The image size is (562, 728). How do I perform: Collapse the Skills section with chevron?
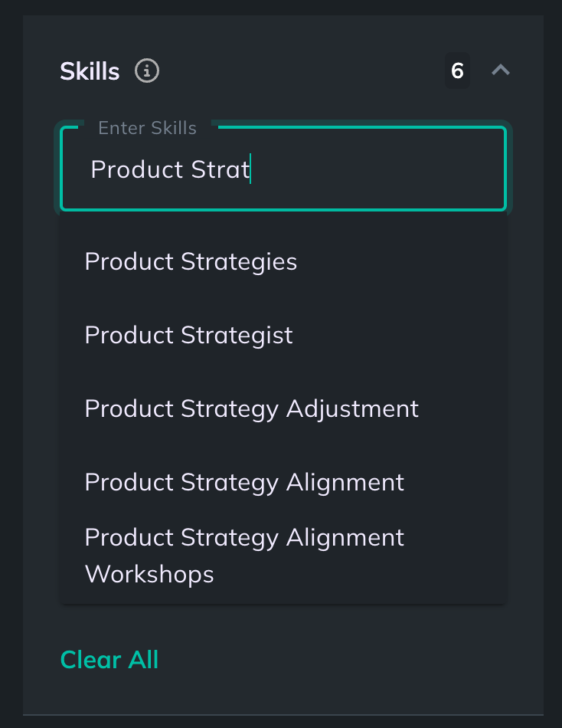coord(501,70)
